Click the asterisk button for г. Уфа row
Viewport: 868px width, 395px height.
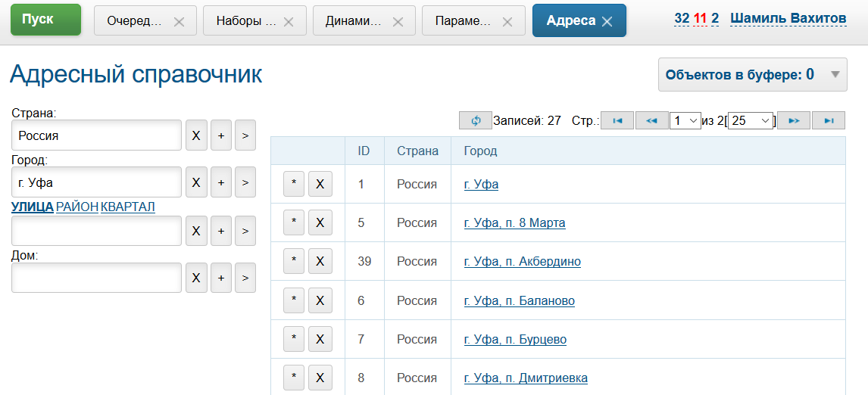point(294,184)
